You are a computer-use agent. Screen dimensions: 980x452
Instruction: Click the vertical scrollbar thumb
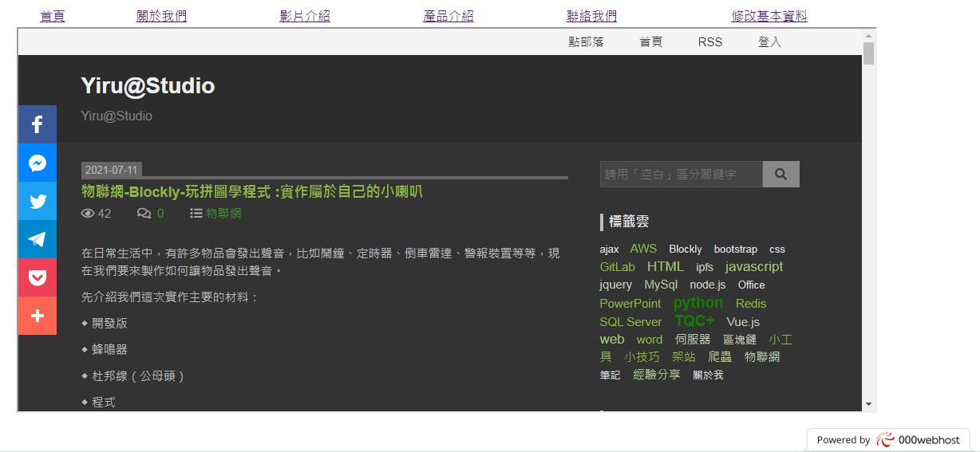(x=868, y=53)
